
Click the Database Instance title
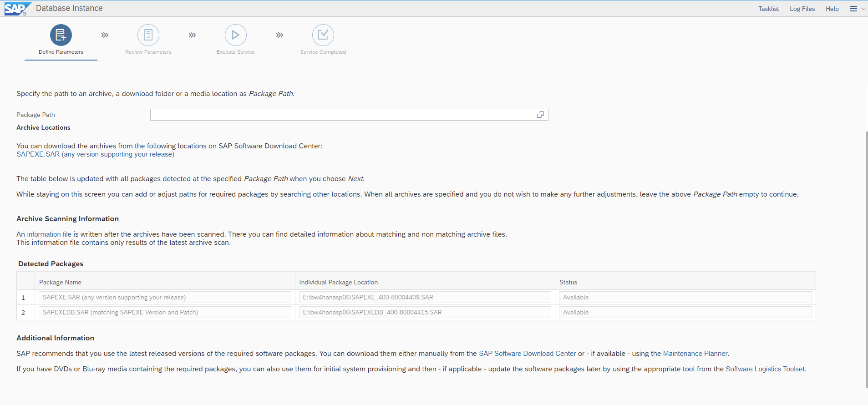(x=69, y=8)
